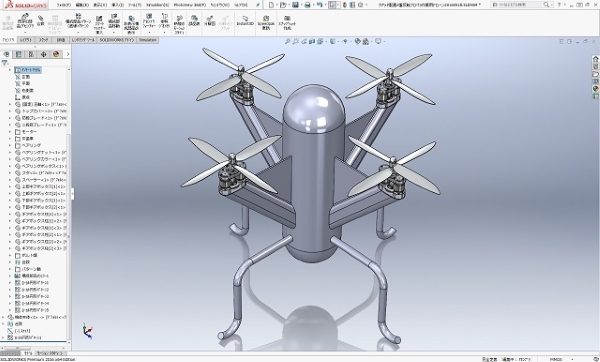
Task: Open the Appearances icon in right task pane
Action: pos(595,88)
